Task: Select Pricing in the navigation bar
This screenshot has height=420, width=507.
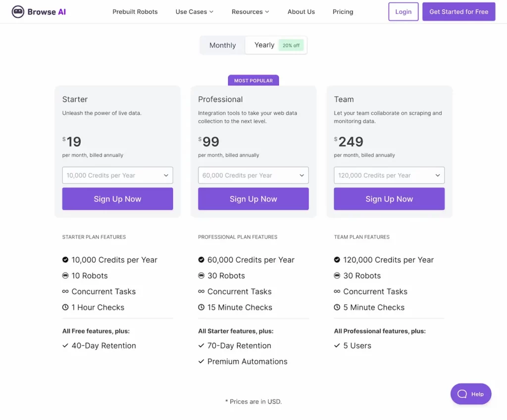Action: coord(343,11)
